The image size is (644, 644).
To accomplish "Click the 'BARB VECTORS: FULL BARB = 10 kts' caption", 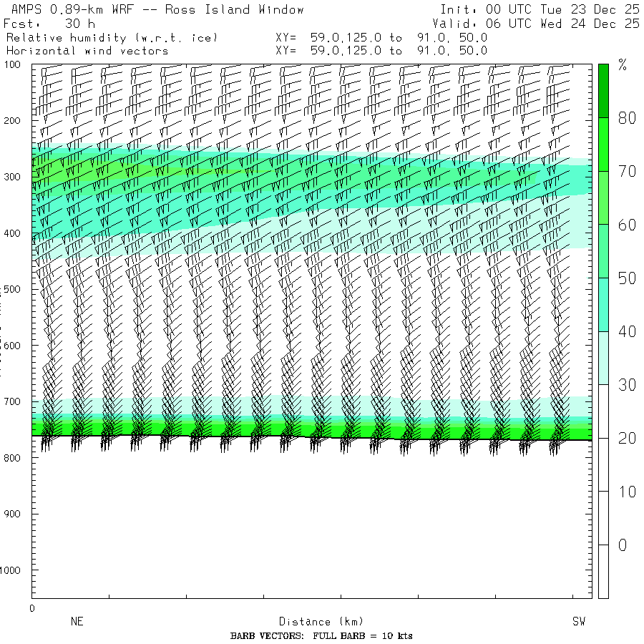I will tap(321, 636).
